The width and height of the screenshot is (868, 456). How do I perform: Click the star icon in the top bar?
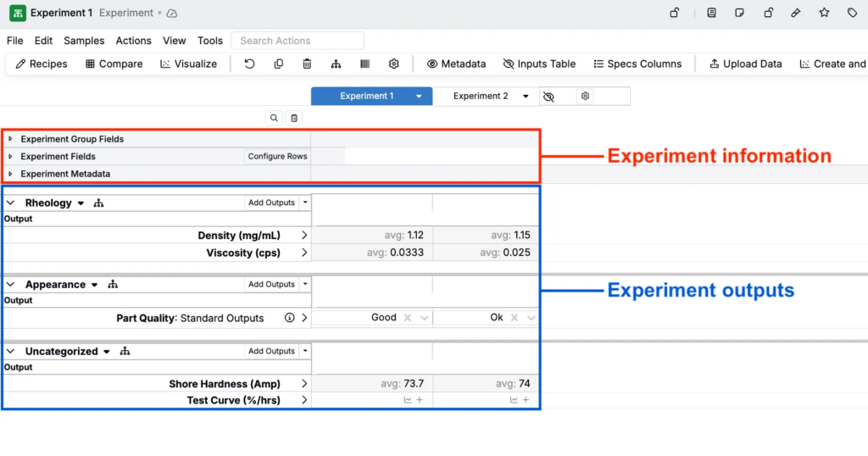824,13
